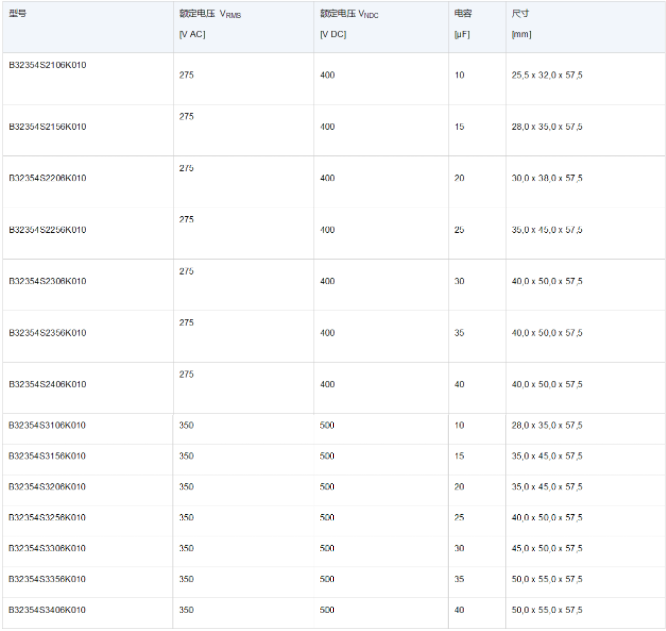Open the last model B32354S3406K010
This screenshot has width=666, height=631.
coord(47,610)
